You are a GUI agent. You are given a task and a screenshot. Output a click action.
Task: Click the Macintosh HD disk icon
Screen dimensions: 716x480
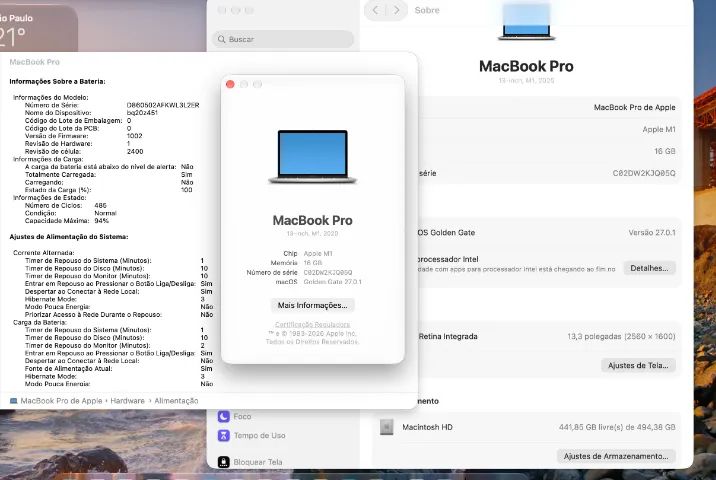pos(386,427)
